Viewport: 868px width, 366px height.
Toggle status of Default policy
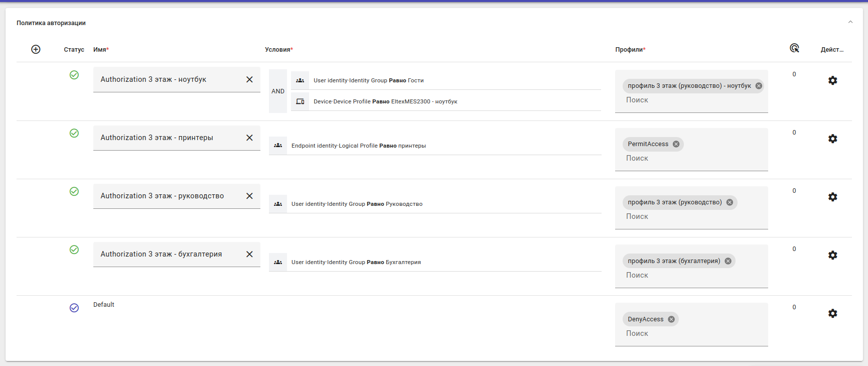pyautogui.click(x=74, y=308)
